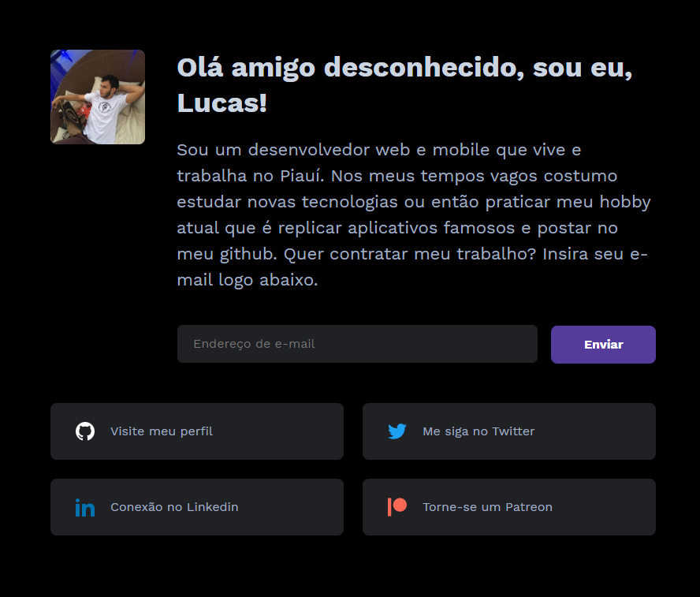Click "Quer contratar meu trabalho?" sentence
This screenshot has height=597, width=700.
tap(410, 254)
